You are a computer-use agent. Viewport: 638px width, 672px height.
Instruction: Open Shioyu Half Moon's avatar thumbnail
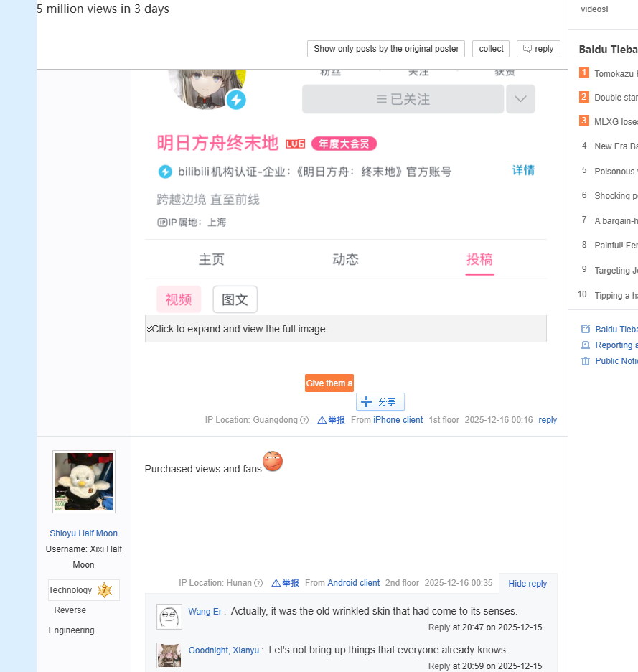coord(84,481)
